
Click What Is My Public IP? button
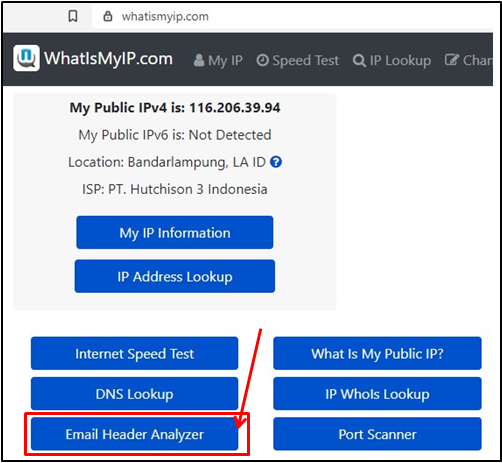(377, 353)
